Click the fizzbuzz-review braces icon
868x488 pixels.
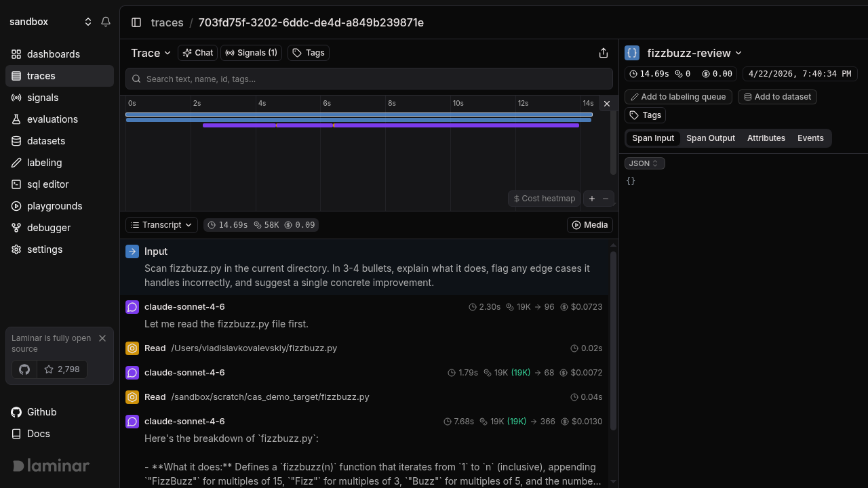(x=632, y=53)
